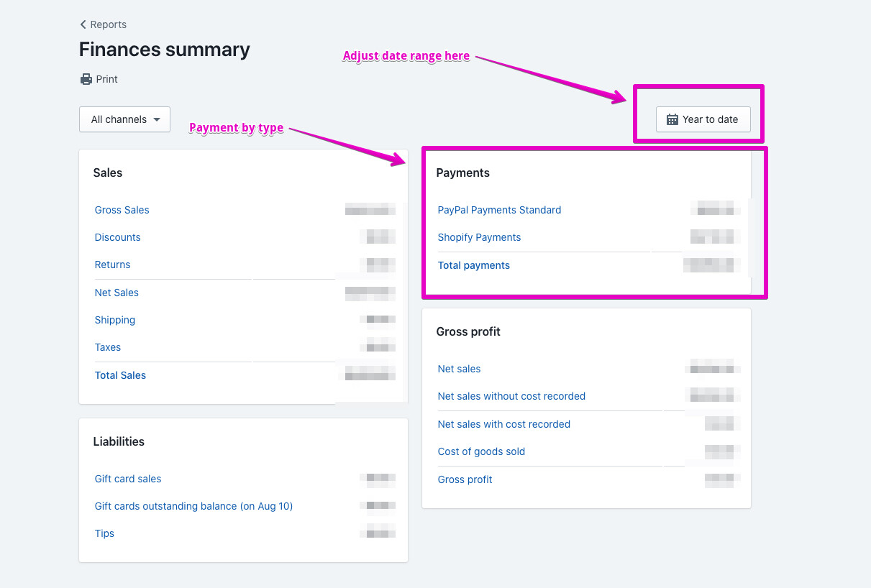
Task: View the Taxes report
Action: pyautogui.click(x=108, y=347)
